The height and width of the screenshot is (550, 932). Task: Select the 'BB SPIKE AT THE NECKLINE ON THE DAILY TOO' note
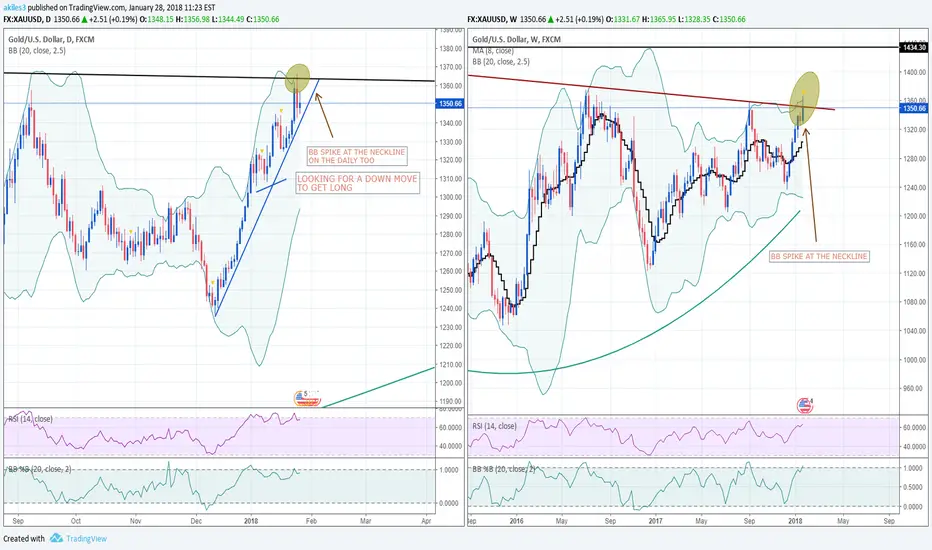pyautogui.click(x=357, y=156)
